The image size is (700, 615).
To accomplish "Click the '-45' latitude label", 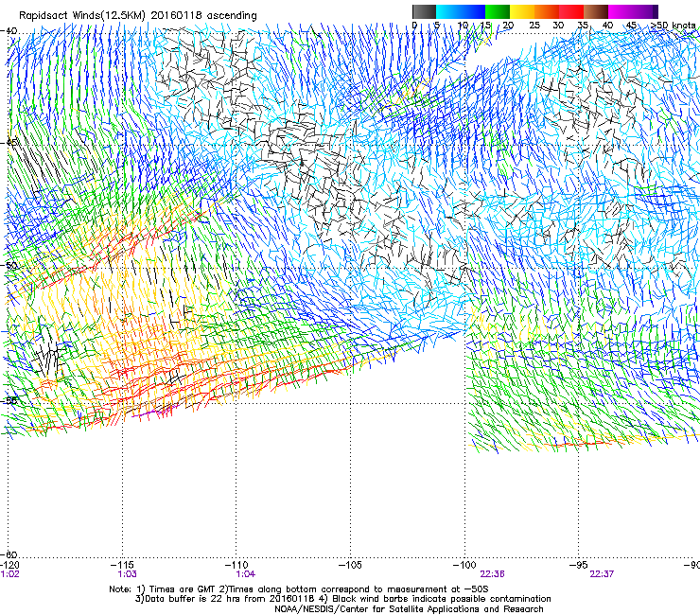I will pyautogui.click(x=9, y=143).
